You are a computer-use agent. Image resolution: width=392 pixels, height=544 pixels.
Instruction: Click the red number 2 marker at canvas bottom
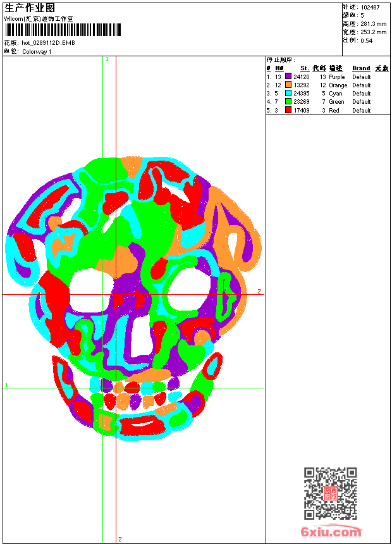119,539
